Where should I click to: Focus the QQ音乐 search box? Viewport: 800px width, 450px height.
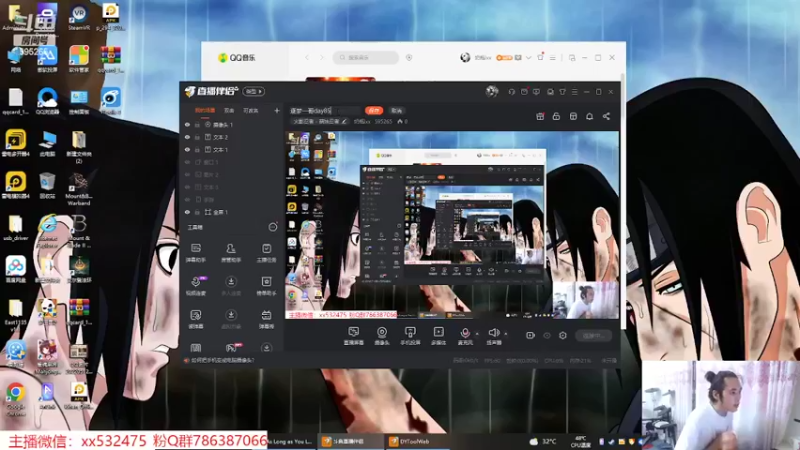tap(366, 58)
